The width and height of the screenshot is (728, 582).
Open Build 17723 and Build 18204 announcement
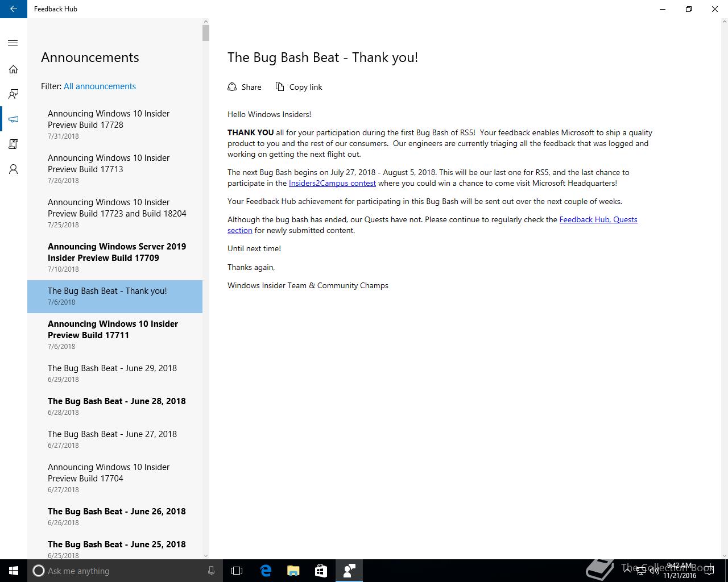point(115,214)
